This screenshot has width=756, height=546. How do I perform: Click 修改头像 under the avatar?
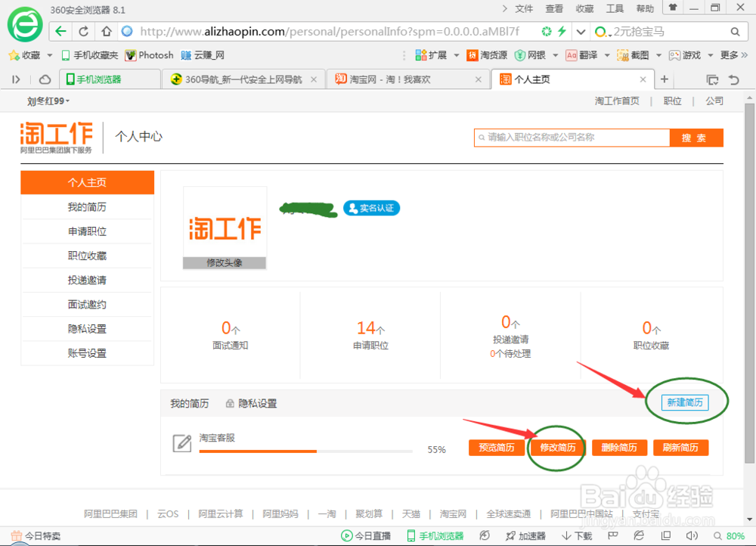pyautogui.click(x=225, y=263)
